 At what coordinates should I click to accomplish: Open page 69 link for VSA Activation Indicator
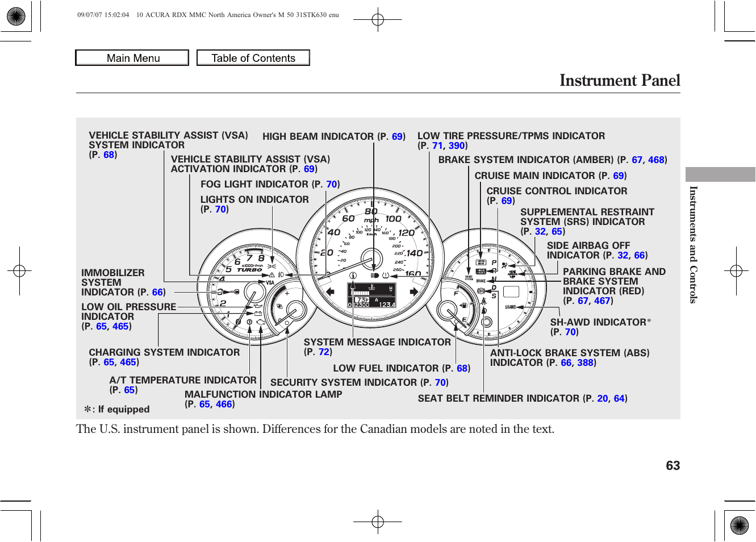point(309,169)
